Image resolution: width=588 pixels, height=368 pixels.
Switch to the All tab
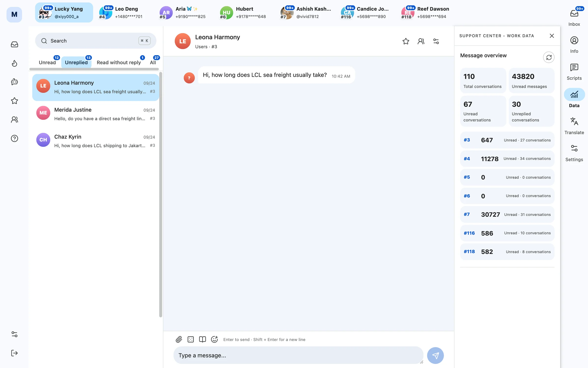[153, 62]
